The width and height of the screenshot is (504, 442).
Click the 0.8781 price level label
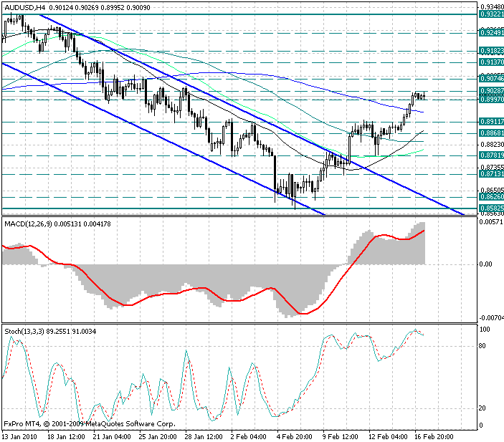(491, 155)
